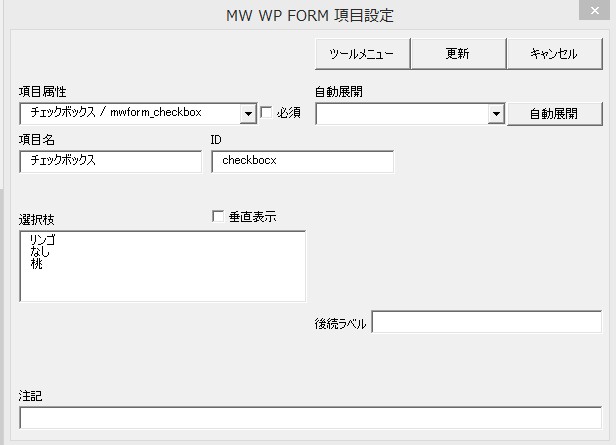This screenshot has width=616, height=445.
Task: Click the 桃 line in choices
Action: tap(36, 264)
